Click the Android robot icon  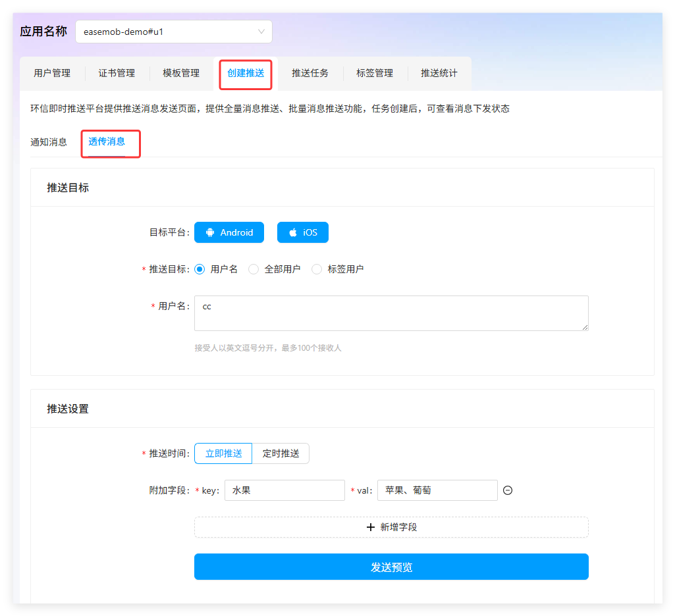click(210, 232)
